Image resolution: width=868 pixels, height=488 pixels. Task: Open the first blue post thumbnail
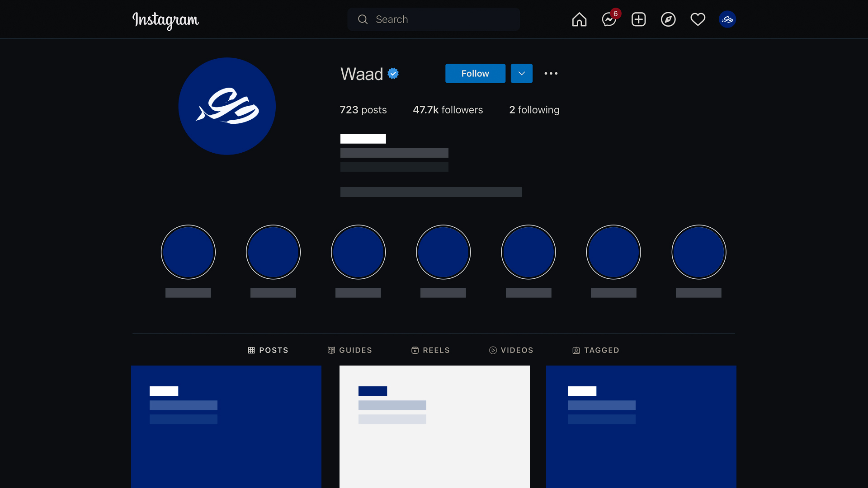(x=226, y=427)
